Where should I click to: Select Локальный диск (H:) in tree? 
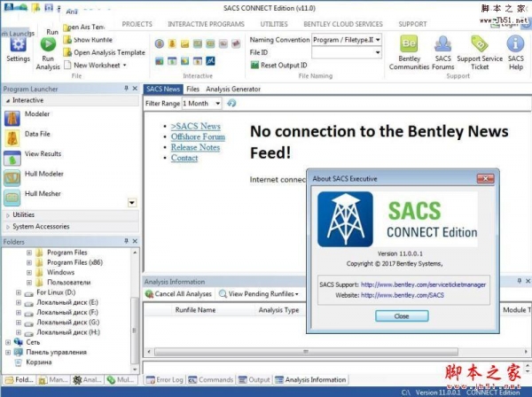click(68, 332)
